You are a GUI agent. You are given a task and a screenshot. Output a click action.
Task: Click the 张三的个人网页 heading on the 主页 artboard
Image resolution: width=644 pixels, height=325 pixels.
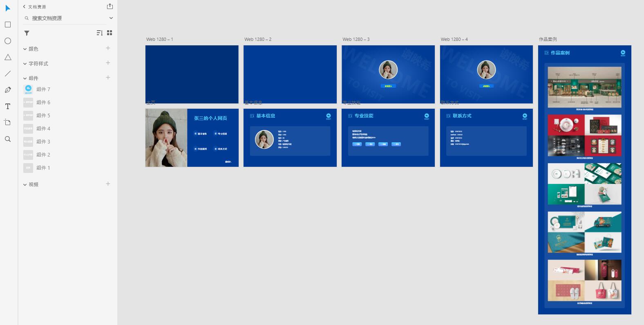(210, 118)
